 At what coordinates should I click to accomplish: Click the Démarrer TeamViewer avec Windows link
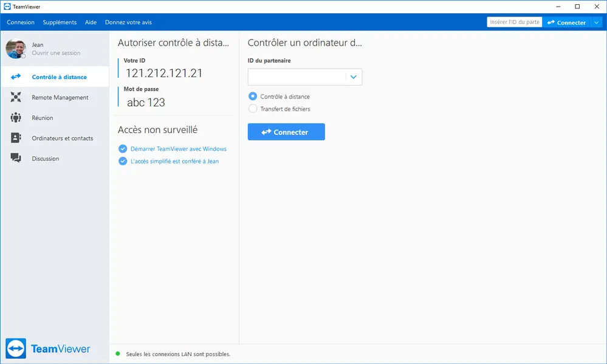[179, 149]
